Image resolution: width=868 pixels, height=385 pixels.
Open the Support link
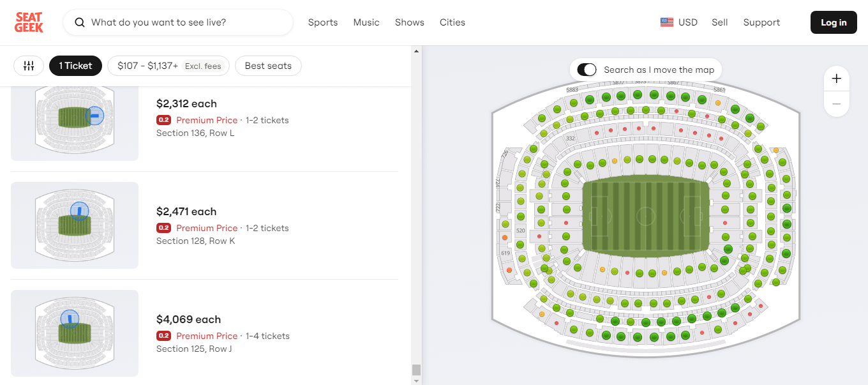coord(761,22)
